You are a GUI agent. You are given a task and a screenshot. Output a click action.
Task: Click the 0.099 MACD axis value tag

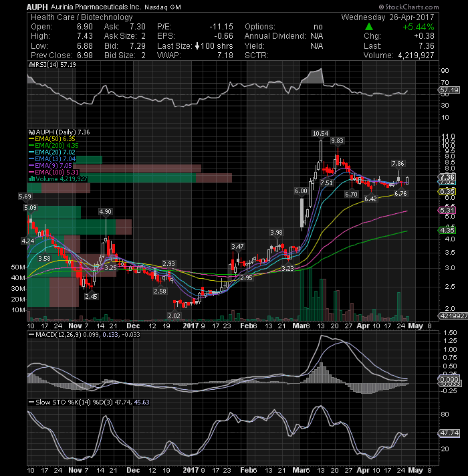(449, 379)
